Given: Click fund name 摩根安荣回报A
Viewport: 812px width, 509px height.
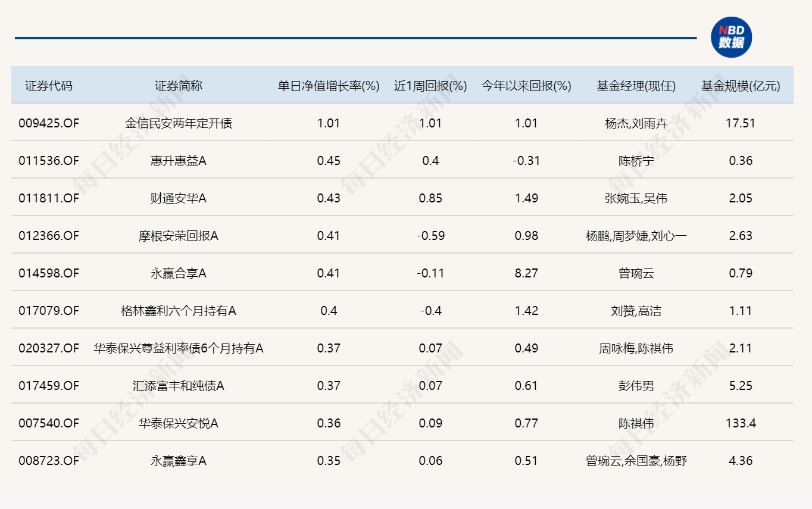Looking at the screenshot, I should click(179, 236).
